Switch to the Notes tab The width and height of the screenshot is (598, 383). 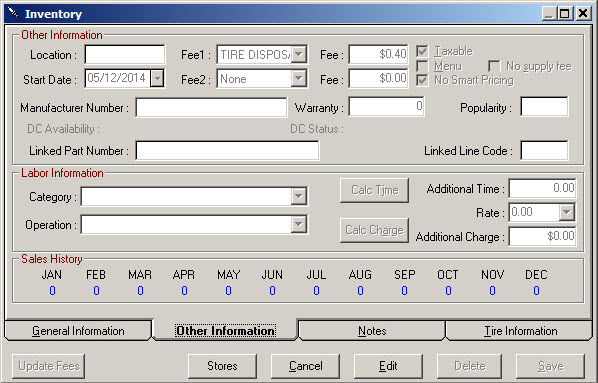click(372, 331)
